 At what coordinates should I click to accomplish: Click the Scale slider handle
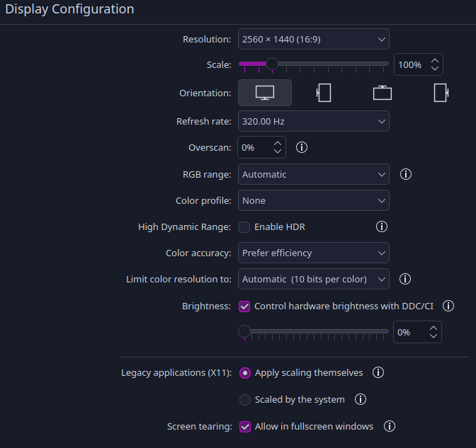click(272, 64)
